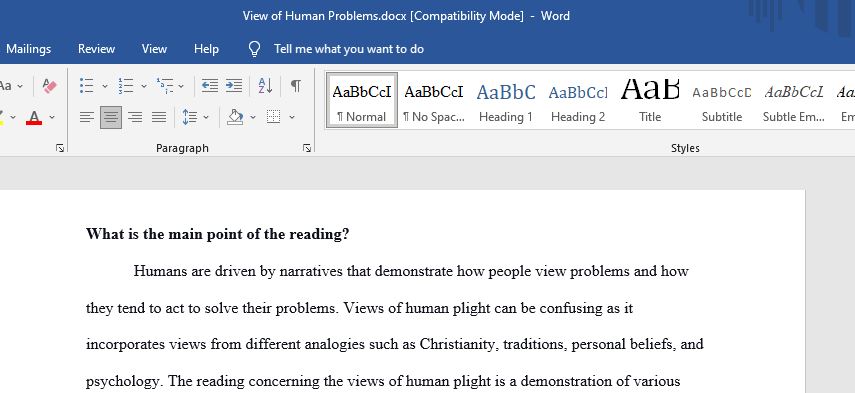This screenshot has height=393, width=855.
Task: Expand the Multilevel List dropdown arrow
Action: pyautogui.click(x=181, y=86)
